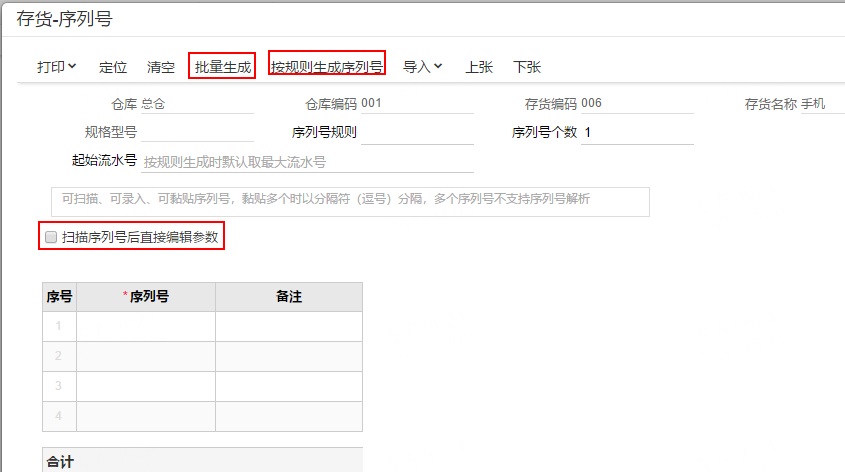Click the 批量生成 button
The image size is (845, 472).
(x=223, y=67)
